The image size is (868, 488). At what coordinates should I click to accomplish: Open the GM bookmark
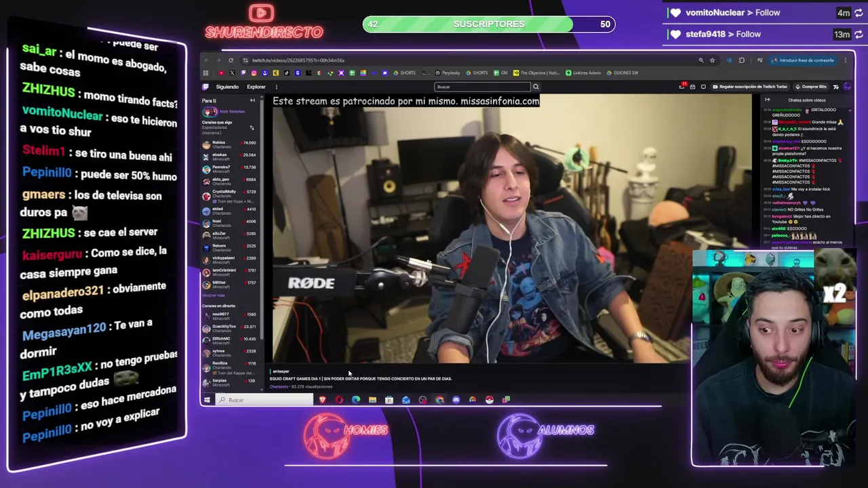500,73
